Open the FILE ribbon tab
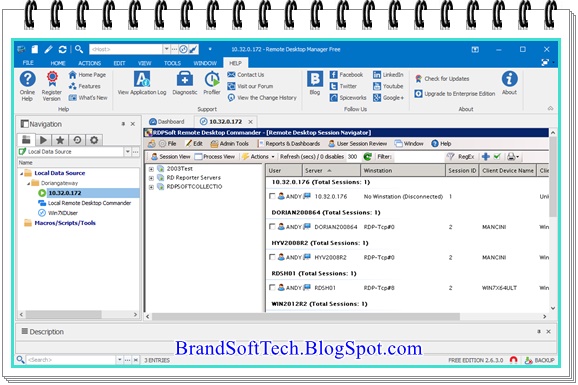 point(28,63)
